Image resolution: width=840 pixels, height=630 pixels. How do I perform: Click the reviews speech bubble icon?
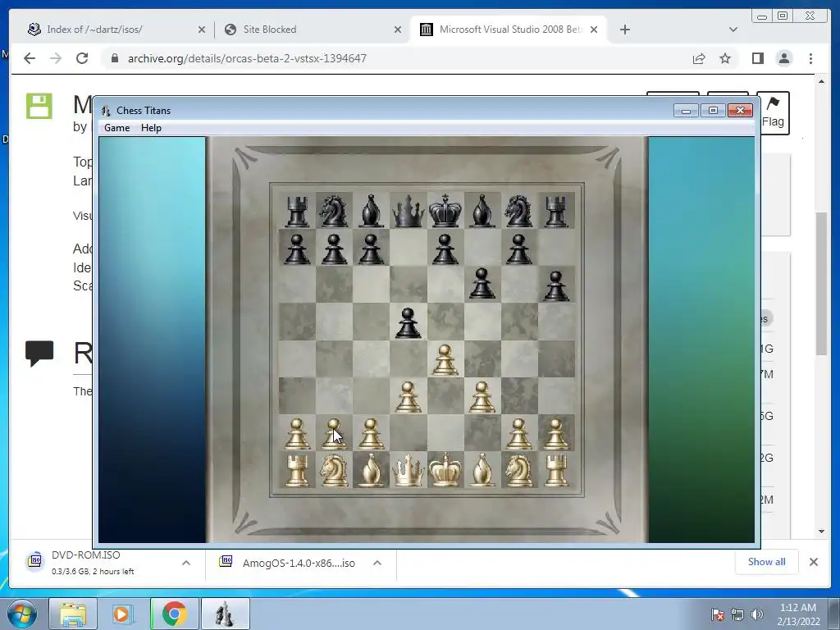(39, 354)
